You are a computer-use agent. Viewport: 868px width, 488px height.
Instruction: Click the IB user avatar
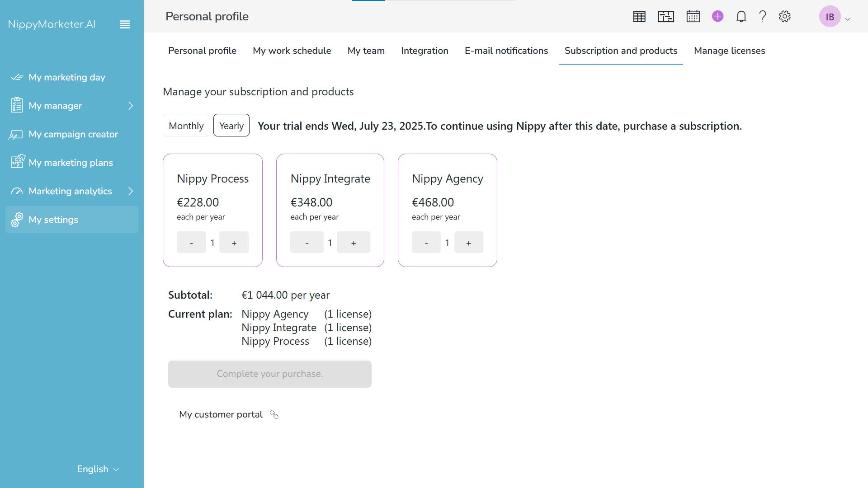pos(830,17)
